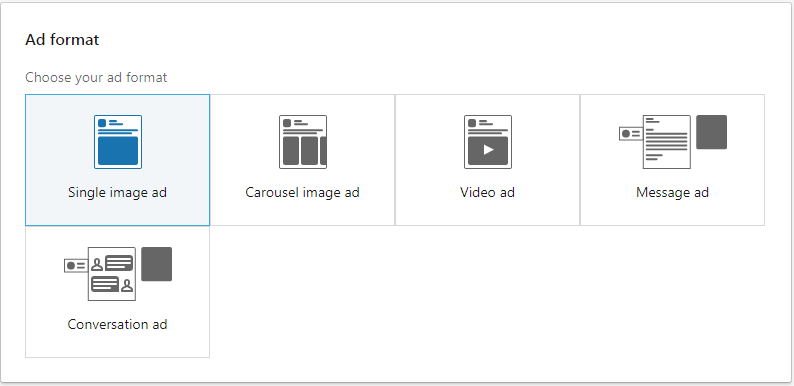The width and height of the screenshot is (794, 386).
Task: Select the "Message ad" text label
Action: 672,192
